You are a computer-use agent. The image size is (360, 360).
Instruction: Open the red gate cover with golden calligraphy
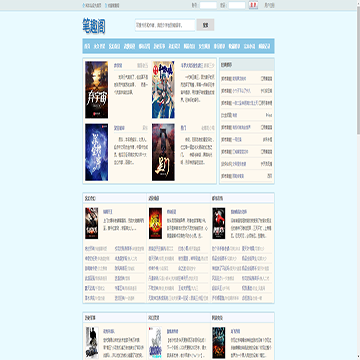tap(163, 152)
